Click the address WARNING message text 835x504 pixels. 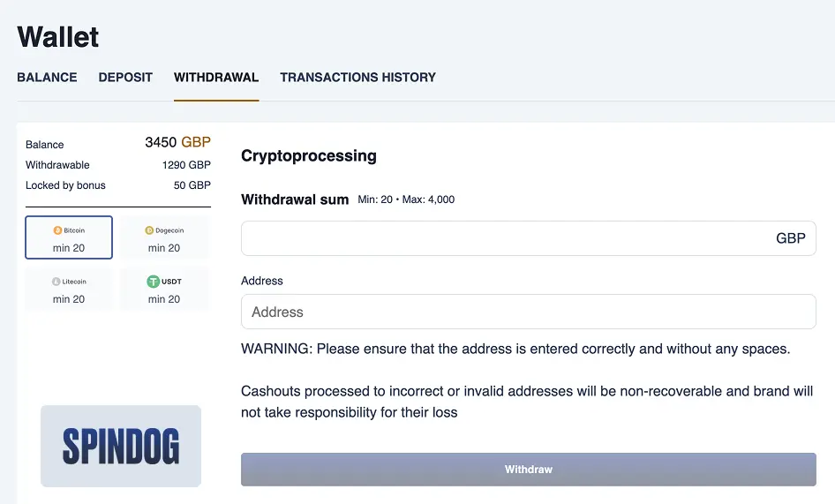point(515,349)
